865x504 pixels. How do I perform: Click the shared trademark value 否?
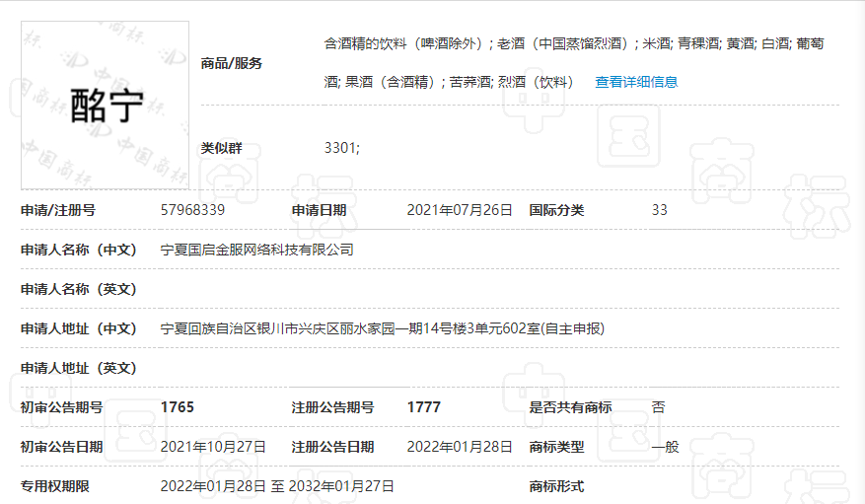[658, 407]
